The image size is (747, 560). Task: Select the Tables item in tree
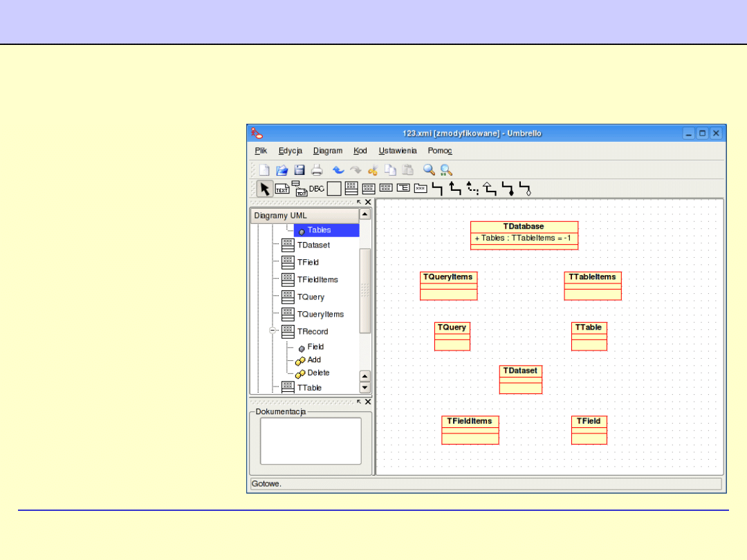click(319, 230)
